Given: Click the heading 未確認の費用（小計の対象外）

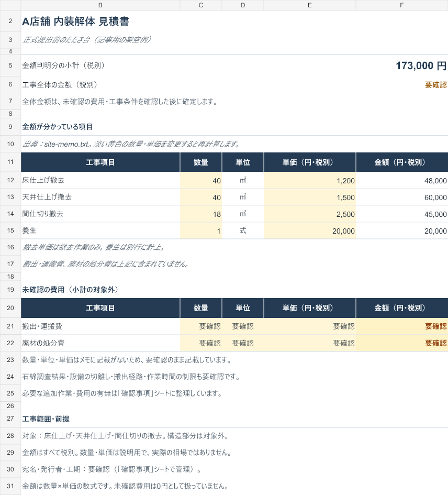Looking at the screenshot, I should pos(70,290).
